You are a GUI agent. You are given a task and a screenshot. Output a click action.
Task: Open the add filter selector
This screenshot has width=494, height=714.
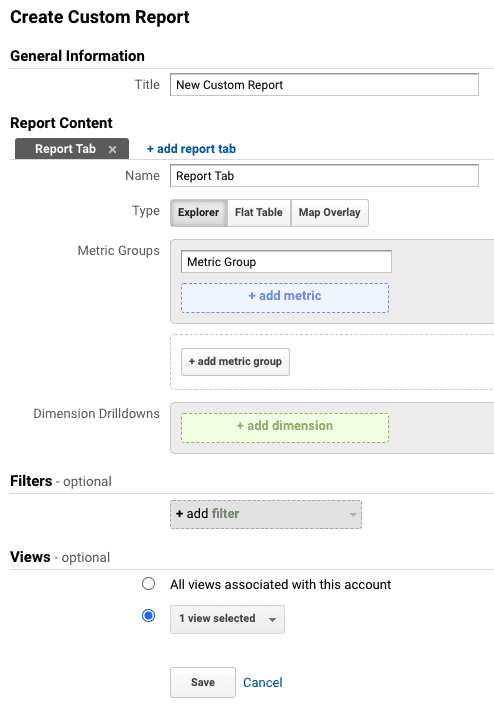tap(266, 515)
